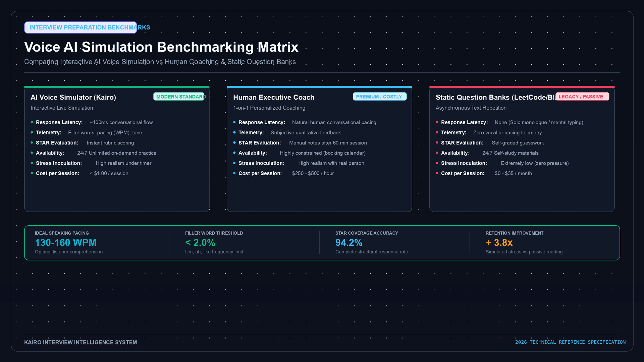Click High realism with real person
This screenshot has width=644, height=362.
(331, 163)
